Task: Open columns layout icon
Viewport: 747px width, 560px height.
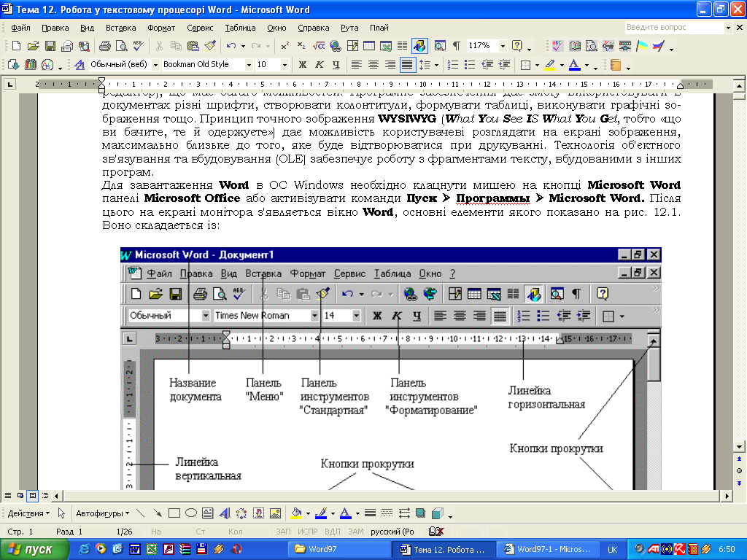Action: click(x=402, y=46)
